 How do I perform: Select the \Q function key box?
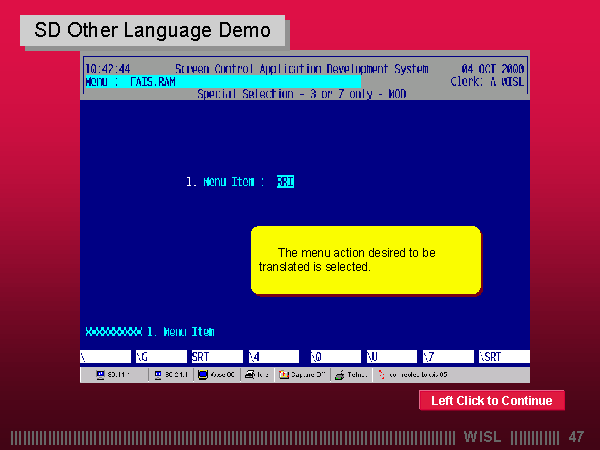[x=334, y=356]
